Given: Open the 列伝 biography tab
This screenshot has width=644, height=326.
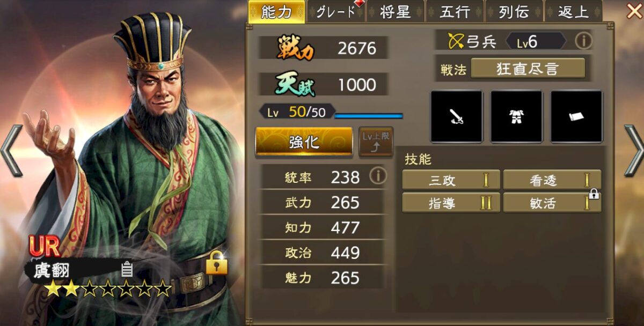Looking at the screenshot, I should pos(514,12).
